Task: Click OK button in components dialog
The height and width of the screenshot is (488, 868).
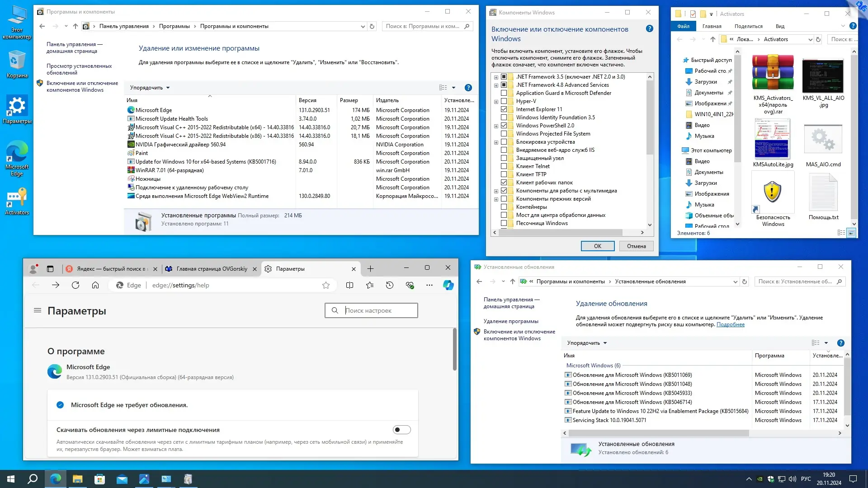Action: [x=597, y=246]
